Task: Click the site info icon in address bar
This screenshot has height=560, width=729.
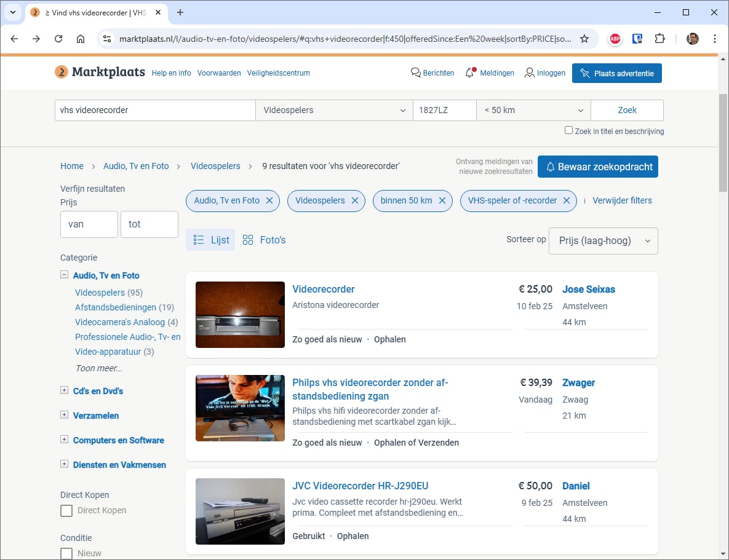Action: pyautogui.click(x=107, y=39)
